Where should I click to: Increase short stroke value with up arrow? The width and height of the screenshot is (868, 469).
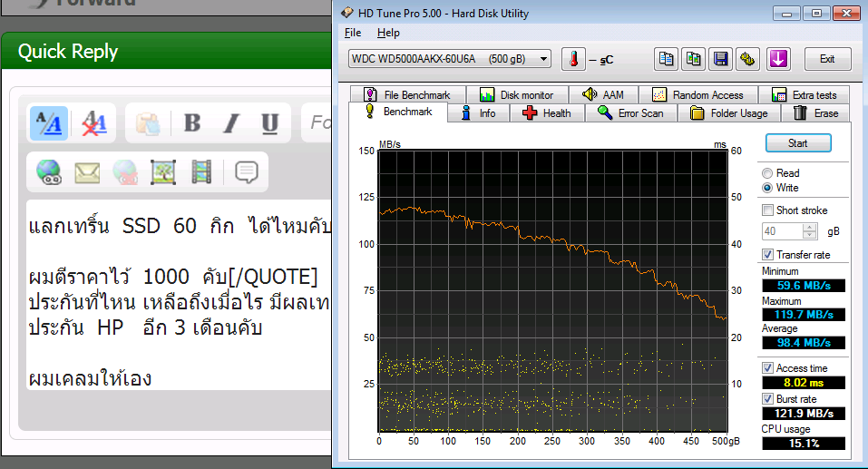pos(809,227)
